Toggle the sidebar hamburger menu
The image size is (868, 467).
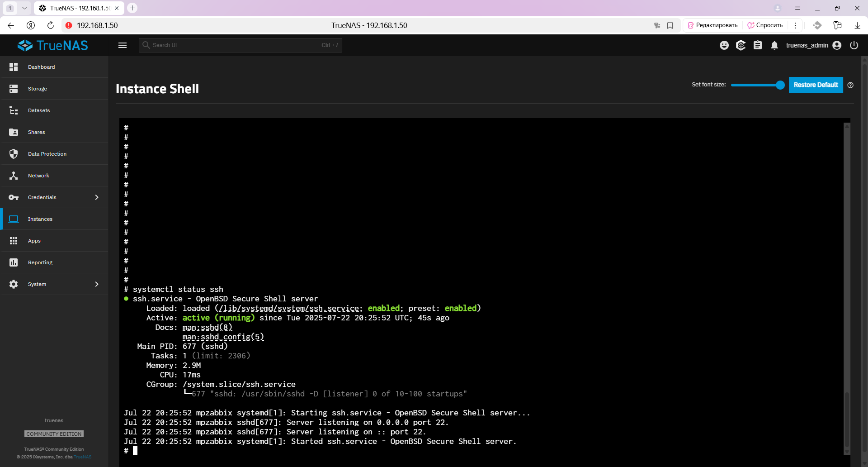pos(123,45)
